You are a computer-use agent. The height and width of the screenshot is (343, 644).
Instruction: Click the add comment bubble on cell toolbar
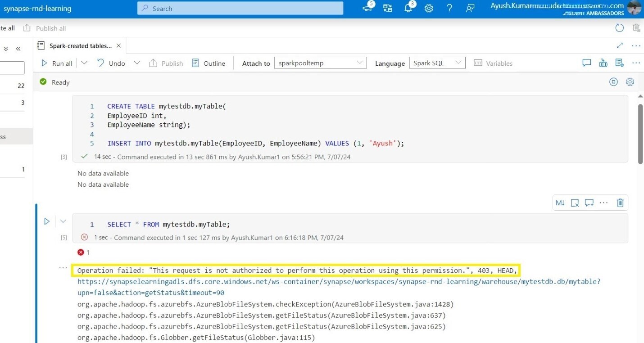point(589,203)
